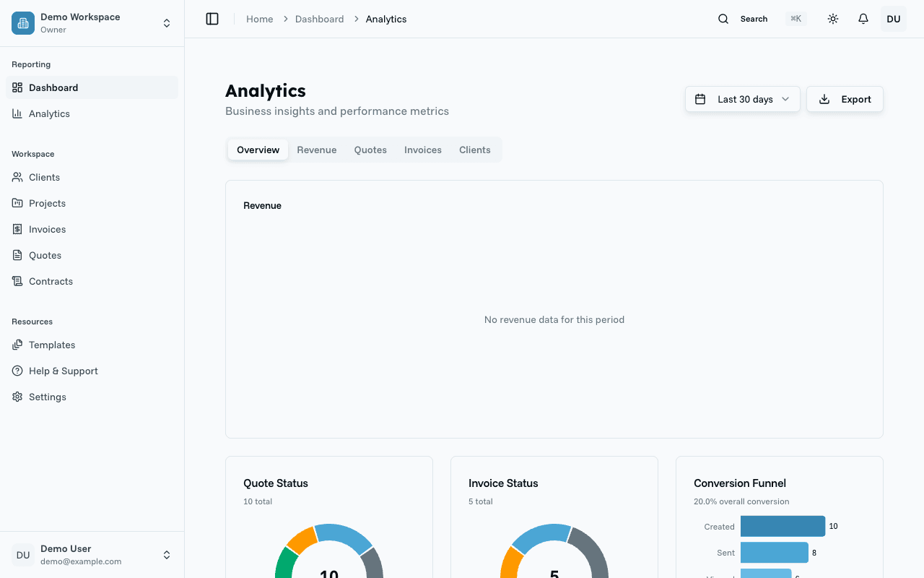The height and width of the screenshot is (578, 924).
Task: Click the Help & Support question icon
Action: pyautogui.click(x=17, y=371)
